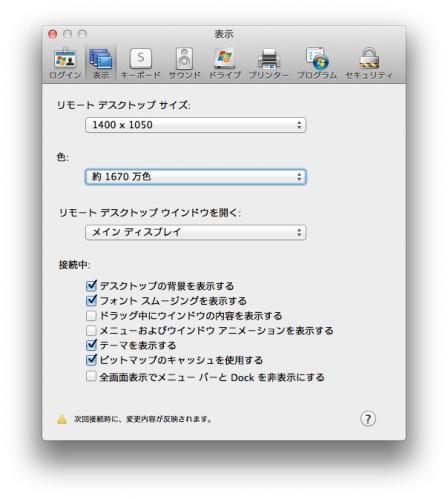Click the round help question mark button
The width and height of the screenshot is (448, 499).
click(x=368, y=419)
